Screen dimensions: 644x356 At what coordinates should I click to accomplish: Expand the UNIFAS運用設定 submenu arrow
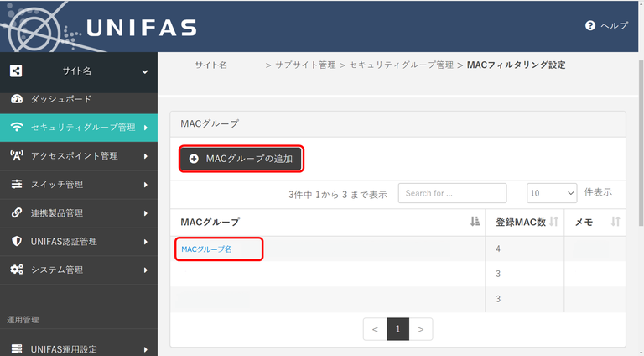coord(146,350)
